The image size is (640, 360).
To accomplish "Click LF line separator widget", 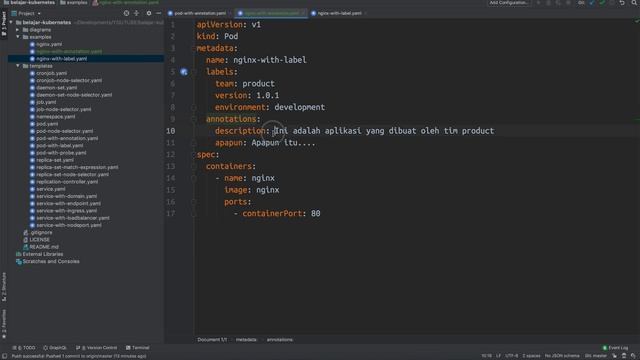I will tap(498, 356).
